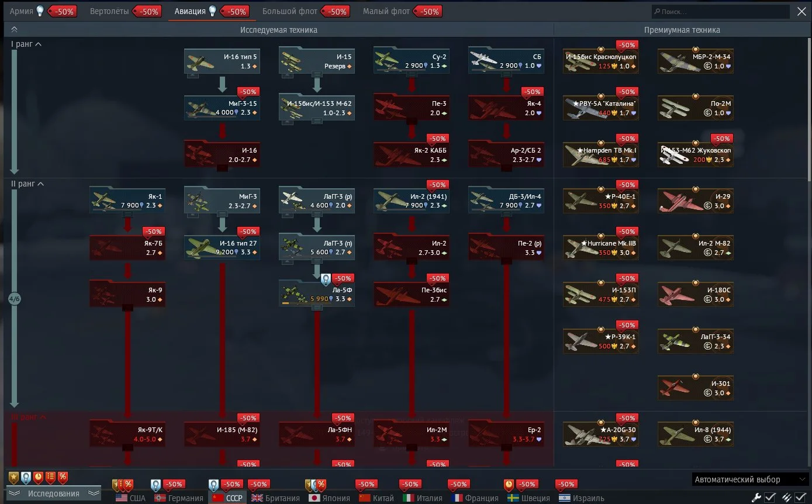Select premium И-301 aircraft card
812x504 pixels.
696,388
